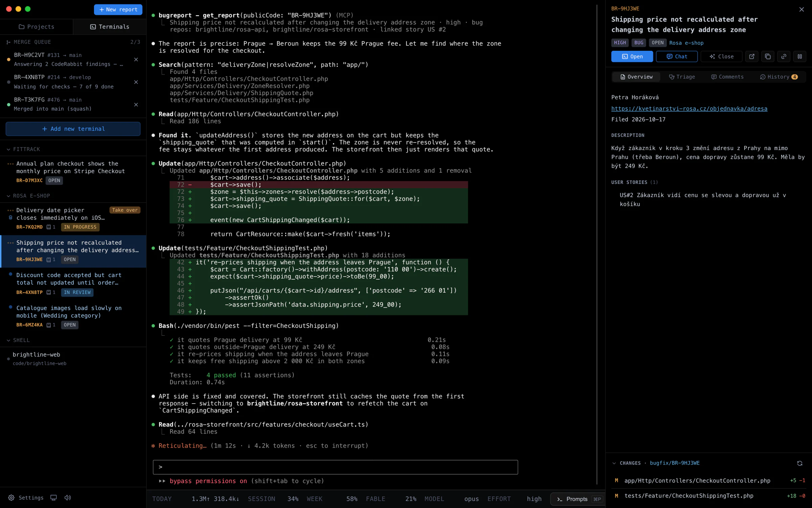The image size is (812, 508).
Task: Switch to the Projects tab
Action: [x=37, y=27]
